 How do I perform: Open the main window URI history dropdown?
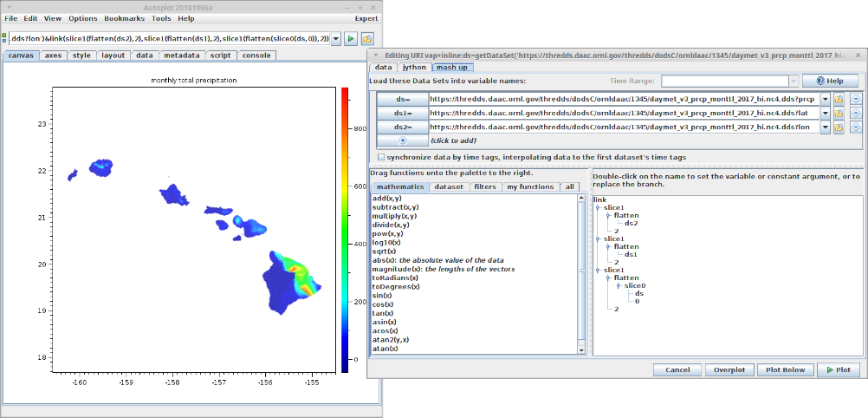tap(336, 39)
